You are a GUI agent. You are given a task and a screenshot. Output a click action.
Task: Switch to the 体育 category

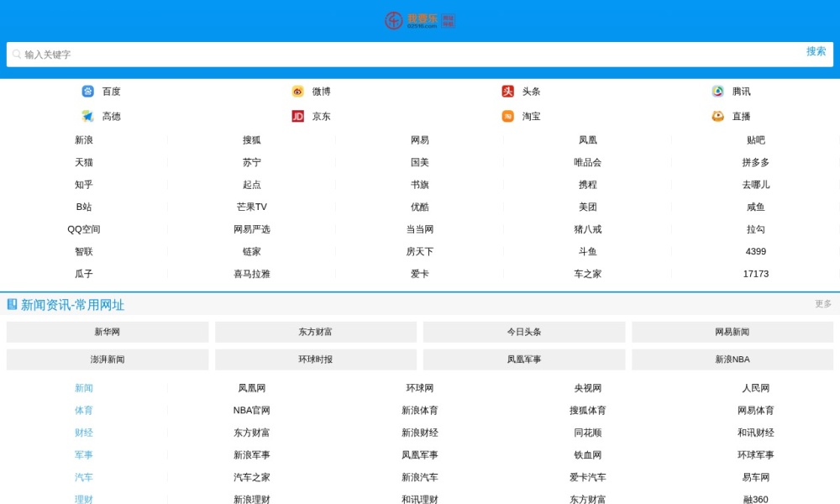pos(83,411)
